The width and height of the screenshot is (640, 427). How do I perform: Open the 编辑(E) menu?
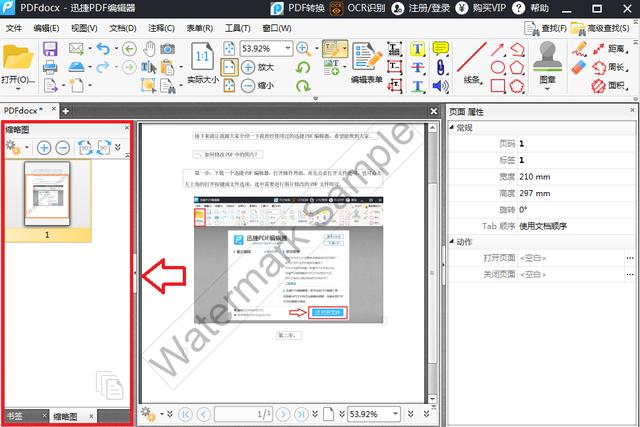pos(46,28)
